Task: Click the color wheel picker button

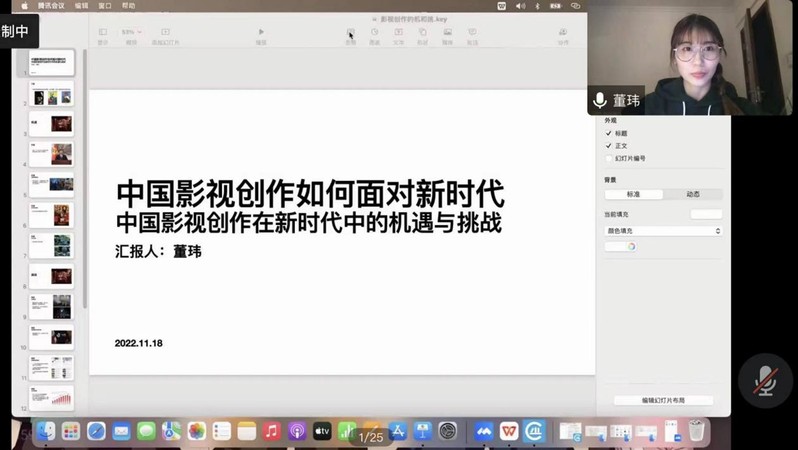Action: [x=631, y=247]
